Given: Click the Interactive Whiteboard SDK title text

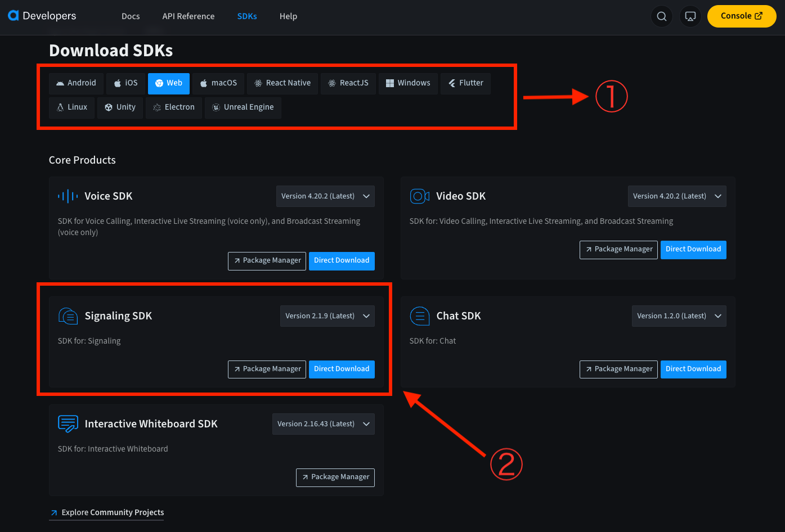Looking at the screenshot, I should pos(151,424).
